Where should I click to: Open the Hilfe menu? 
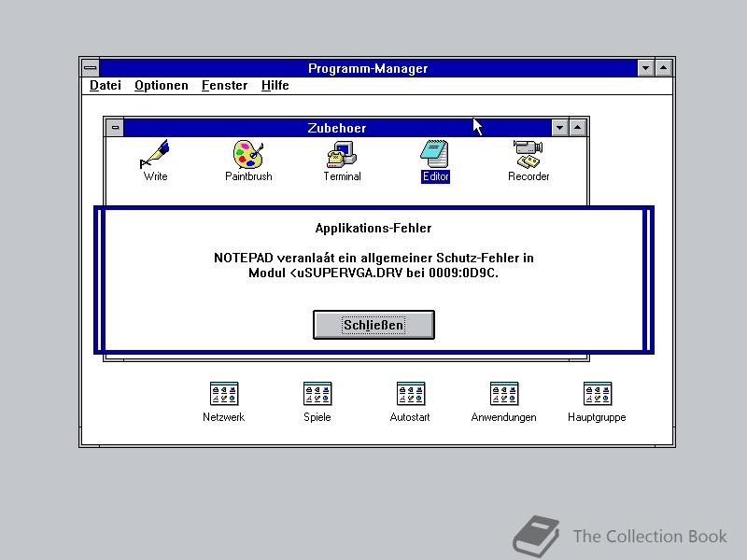[275, 85]
